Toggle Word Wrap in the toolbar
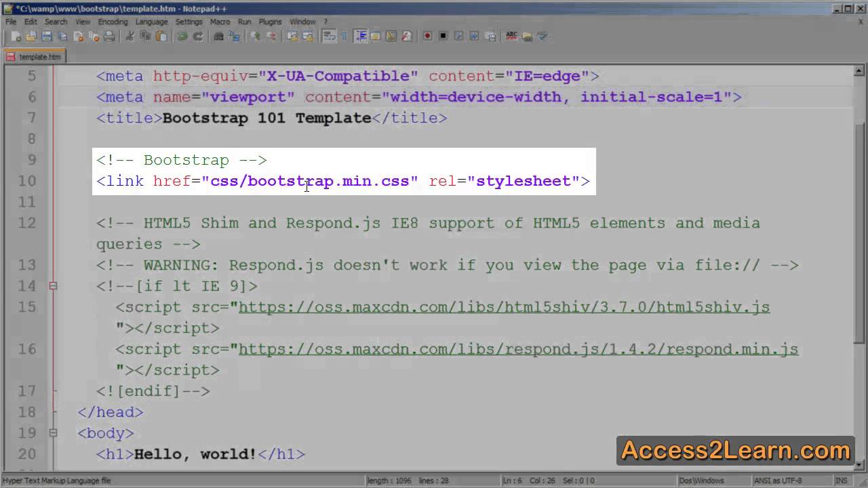Screen dimensions: 868x488 330,36
